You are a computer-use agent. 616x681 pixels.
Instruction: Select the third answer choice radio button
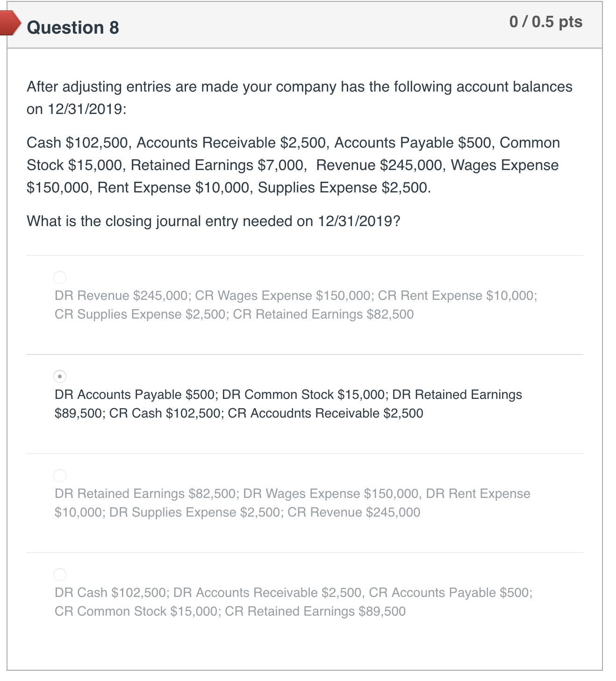click(60, 475)
